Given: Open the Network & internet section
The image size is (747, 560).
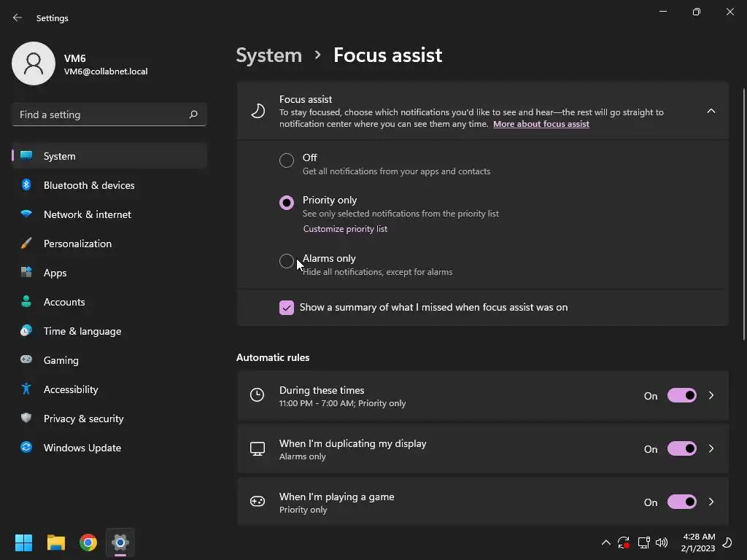Looking at the screenshot, I should [x=88, y=214].
